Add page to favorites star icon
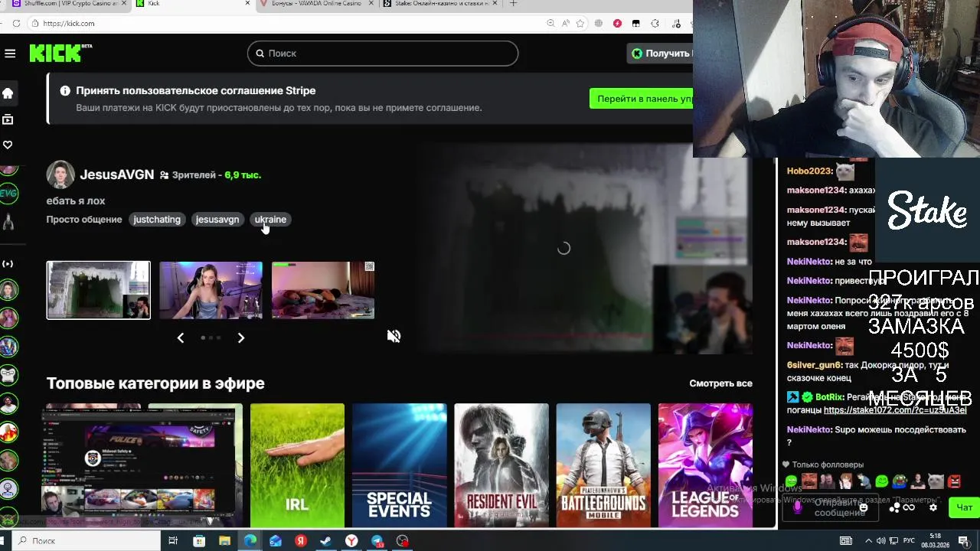 (x=580, y=24)
